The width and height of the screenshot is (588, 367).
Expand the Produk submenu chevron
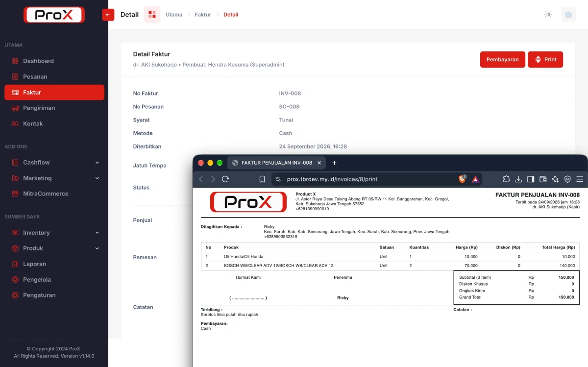coord(97,248)
